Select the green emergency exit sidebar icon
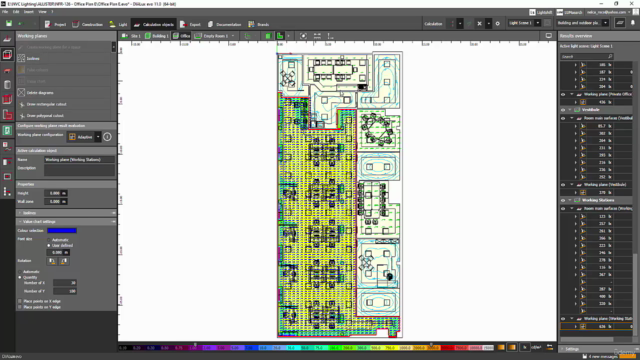This screenshot has height=360, width=640. [7, 131]
